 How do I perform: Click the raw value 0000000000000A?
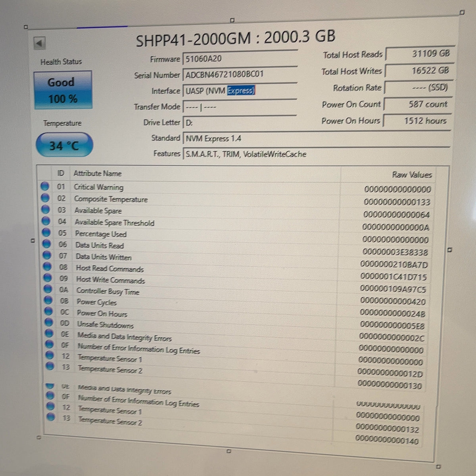396,227
